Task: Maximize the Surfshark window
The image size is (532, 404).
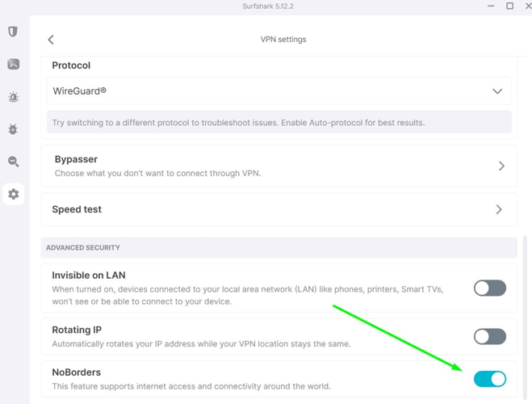Action: click(509, 6)
